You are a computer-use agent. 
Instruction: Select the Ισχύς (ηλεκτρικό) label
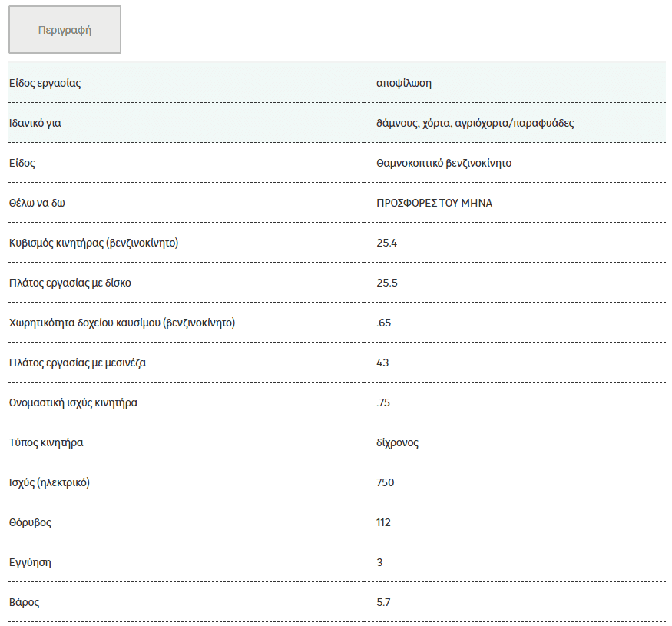49,483
